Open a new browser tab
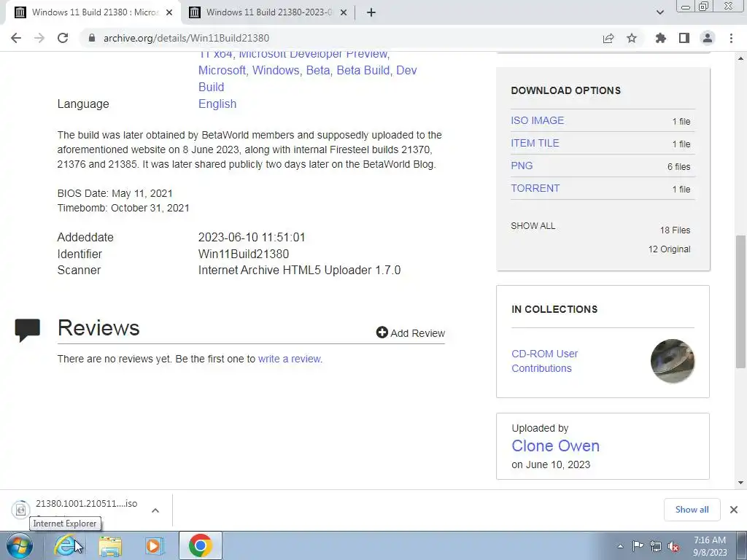The height and width of the screenshot is (560, 747). coord(371,13)
